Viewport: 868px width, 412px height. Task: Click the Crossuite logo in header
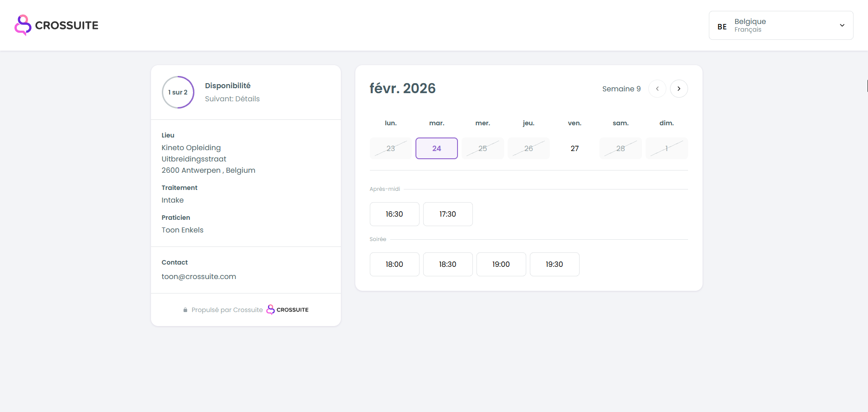(x=57, y=25)
